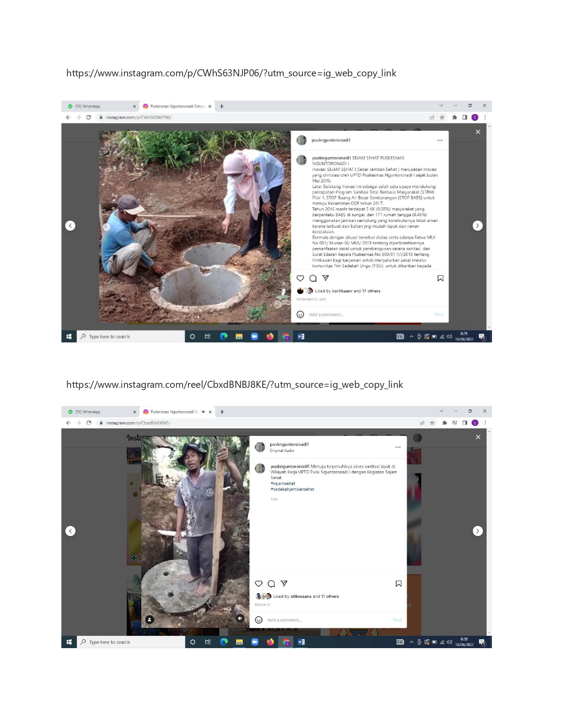Select Puskesmas Nguntoronadi tab in first screenshot

[177, 106]
